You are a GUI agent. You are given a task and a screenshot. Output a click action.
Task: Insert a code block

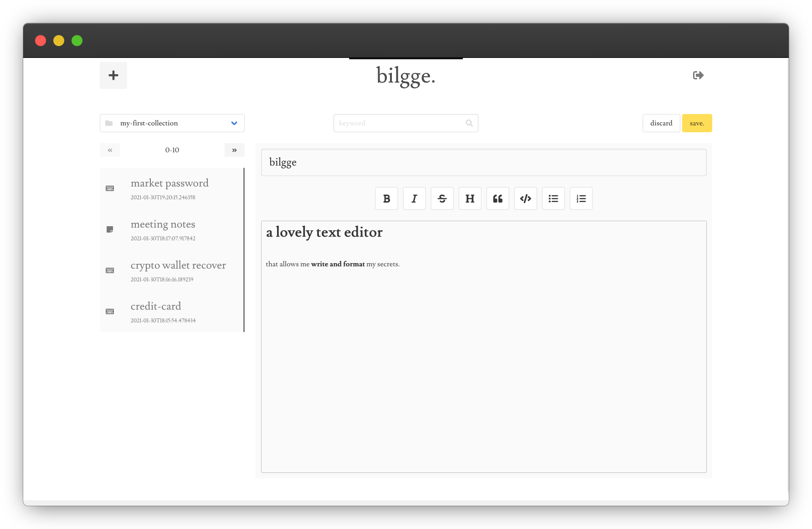[525, 198]
